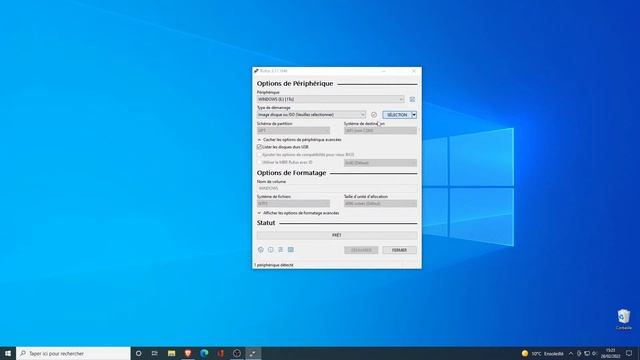Open Brave browser from the taskbar
This screenshot has height=360, width=640.
188,353
